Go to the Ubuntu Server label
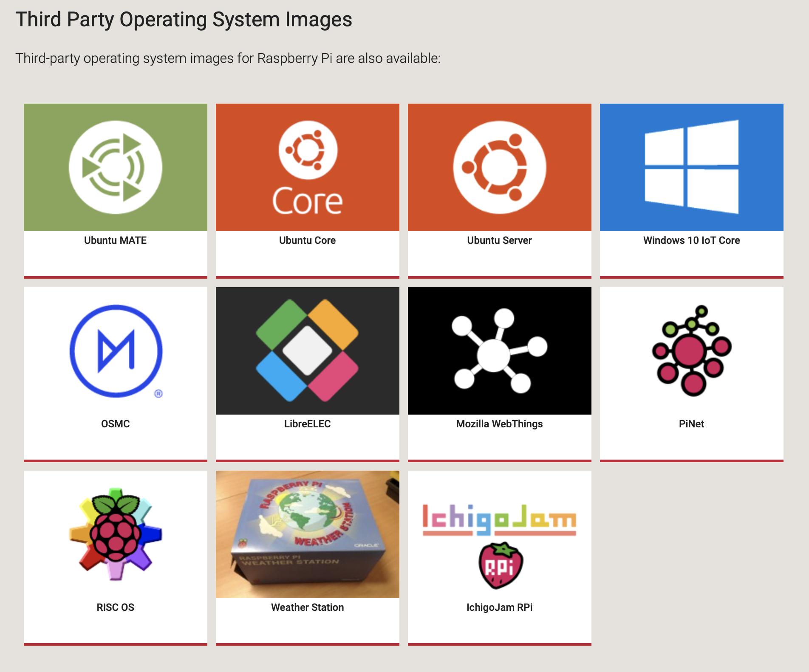 500,240
